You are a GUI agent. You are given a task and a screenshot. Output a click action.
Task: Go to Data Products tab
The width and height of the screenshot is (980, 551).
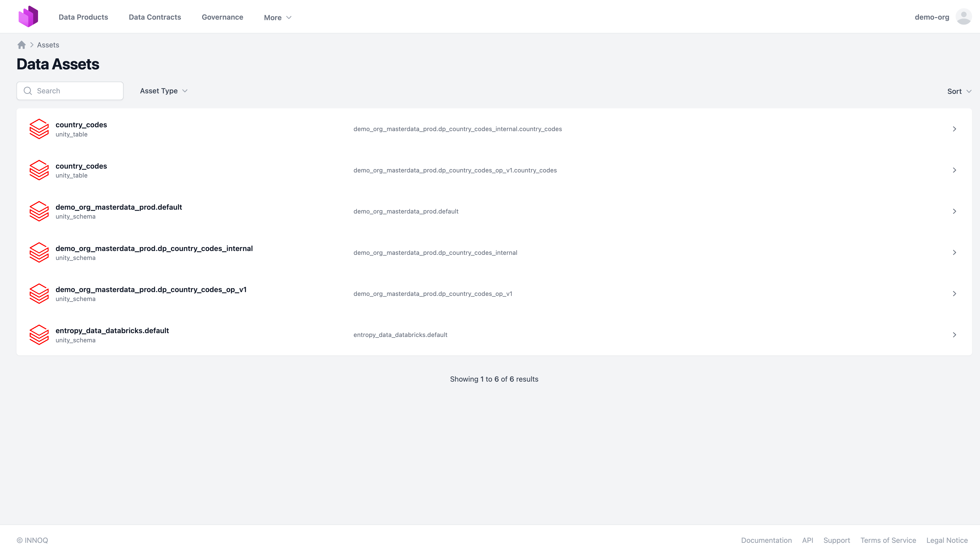[x=83, y=17]
